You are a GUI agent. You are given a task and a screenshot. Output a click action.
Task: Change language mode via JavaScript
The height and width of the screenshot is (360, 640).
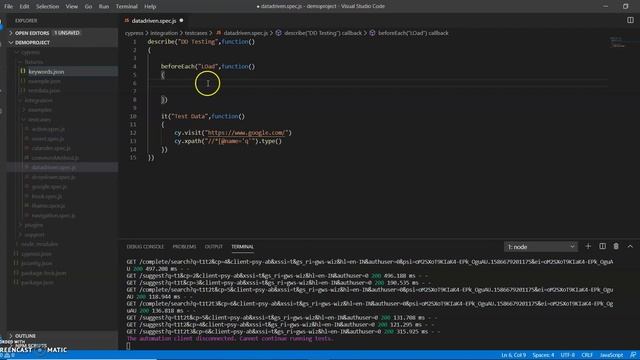611,355
